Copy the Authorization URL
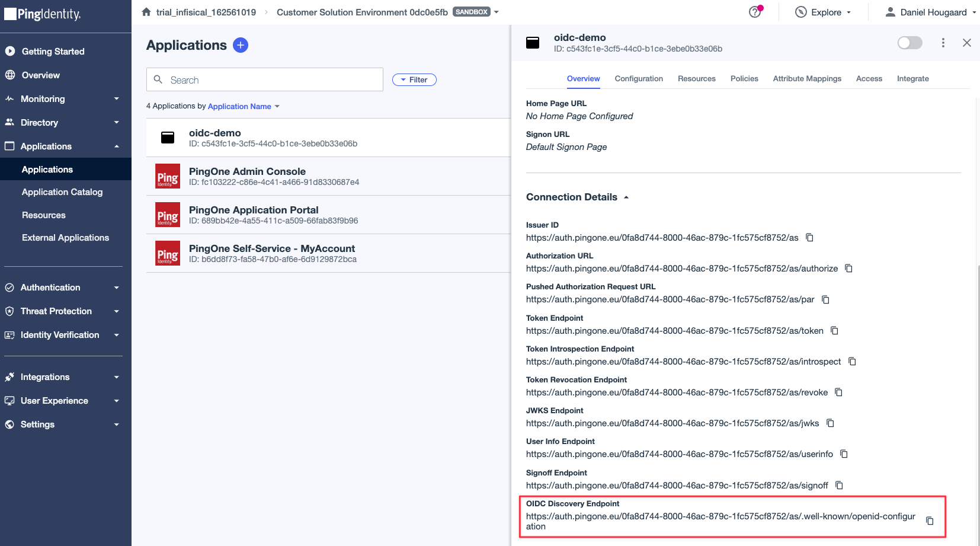The height and width of the screenshot is (546, 980). click(848, 269)
